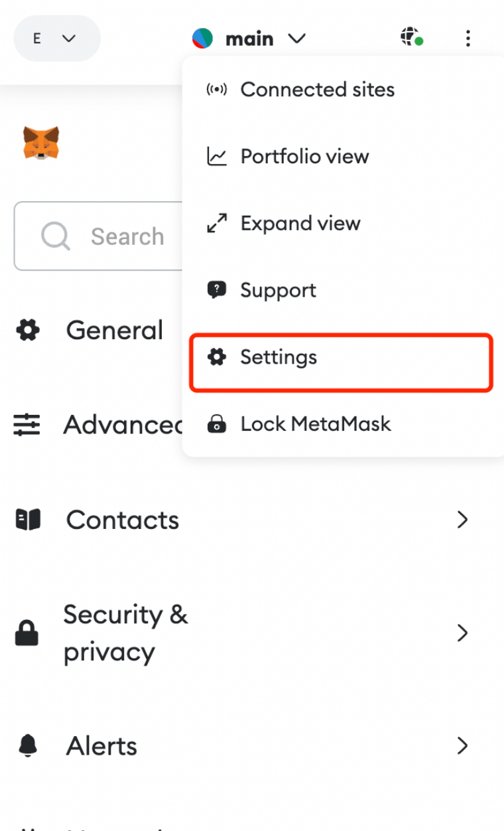Screen dimensions: 504x831
Task: Click the MetaMask fox logo
Action: click(x=41, y=142)
